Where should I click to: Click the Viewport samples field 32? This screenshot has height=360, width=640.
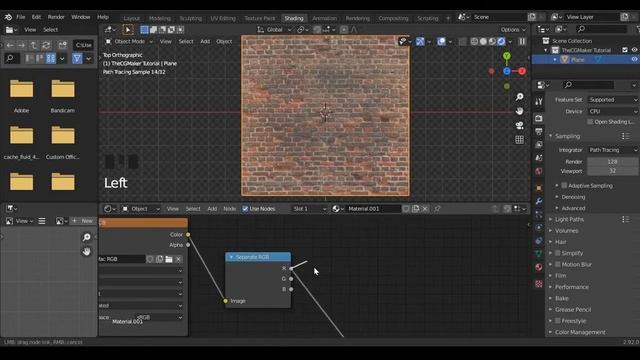613,171
